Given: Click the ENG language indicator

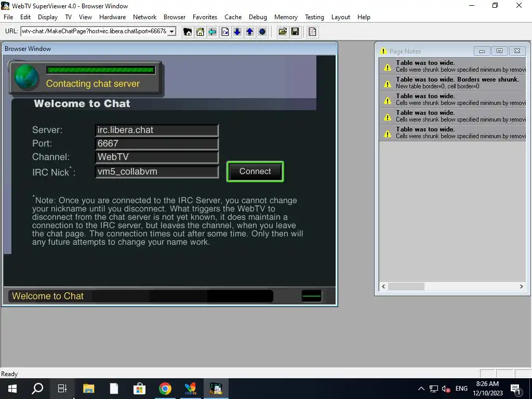Looking at the screenshot, I should pyautogui.click(x=461, y=389).
